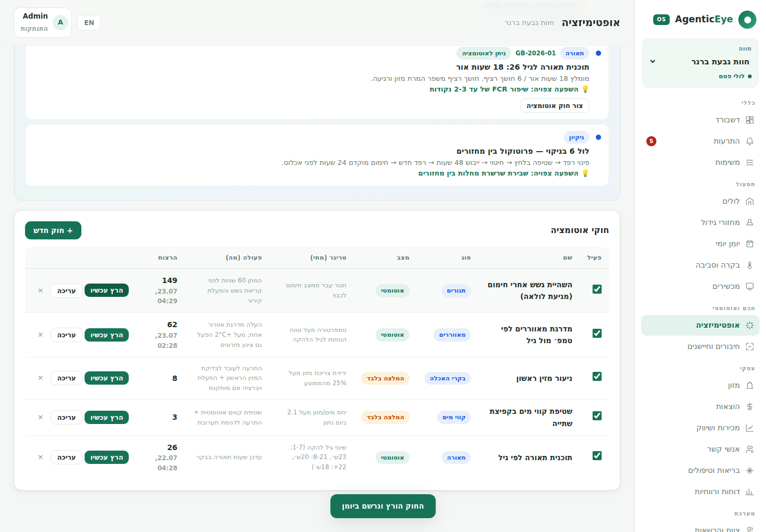Edit the ניעור מזין ראשון rule

click(66, 378)
